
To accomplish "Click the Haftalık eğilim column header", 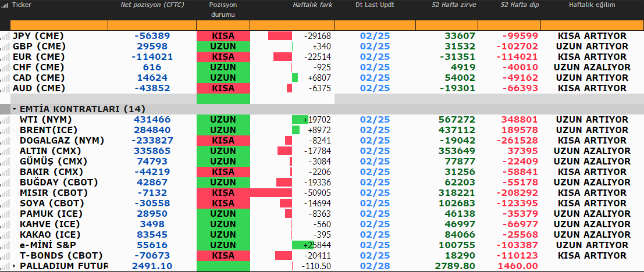I will [592, 5].
